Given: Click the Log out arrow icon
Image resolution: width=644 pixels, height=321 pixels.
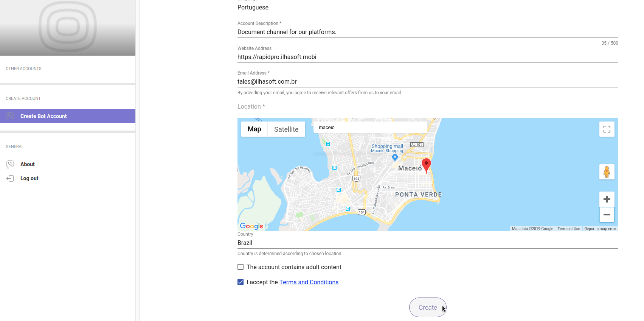Looking at the screenshot, I should (x=10, y=178).
